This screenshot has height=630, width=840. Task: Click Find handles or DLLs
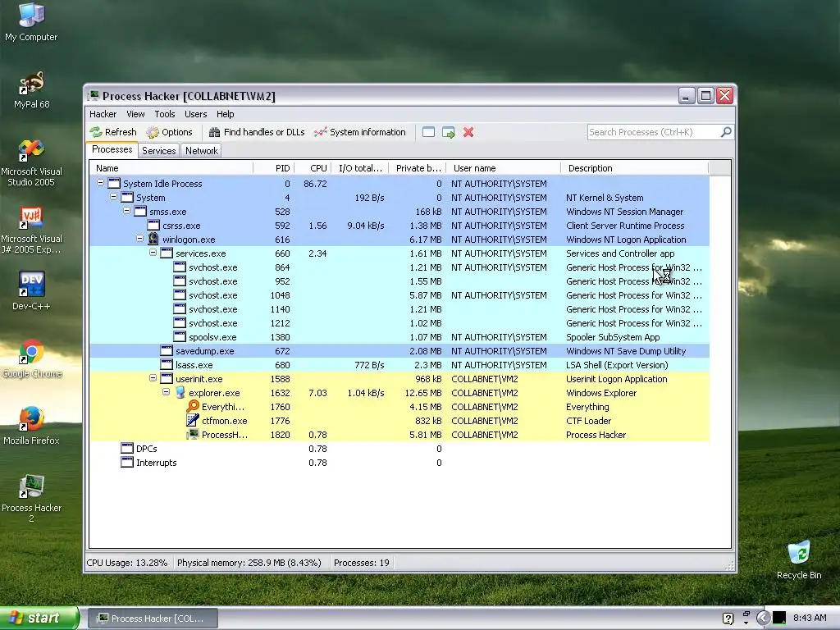coord(257,132)
